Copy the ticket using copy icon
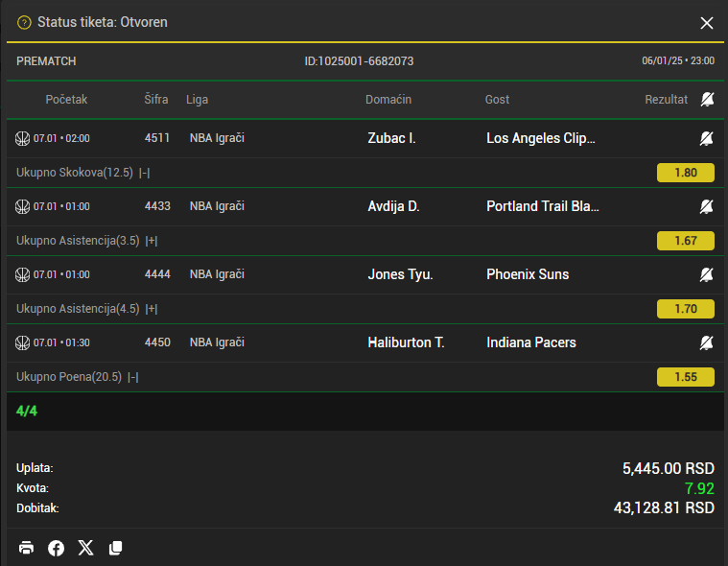728x566 pixels. click(116, 548)
